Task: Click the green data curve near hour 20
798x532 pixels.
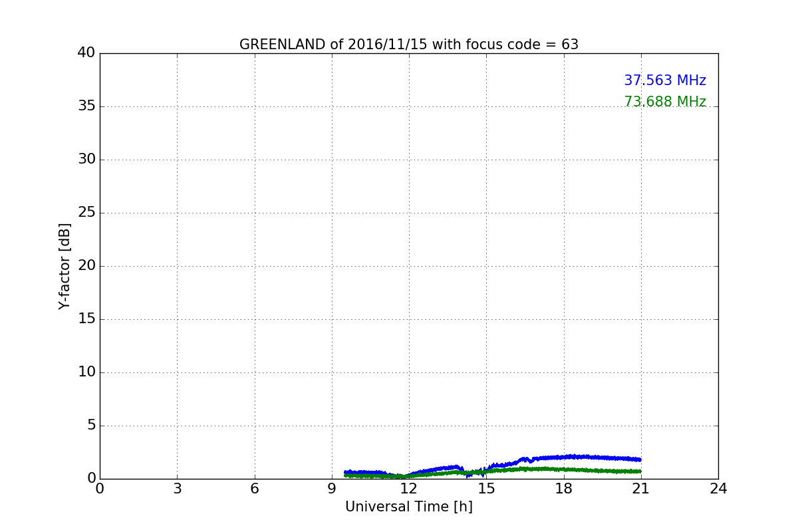Action: click(x=615, y=471)
